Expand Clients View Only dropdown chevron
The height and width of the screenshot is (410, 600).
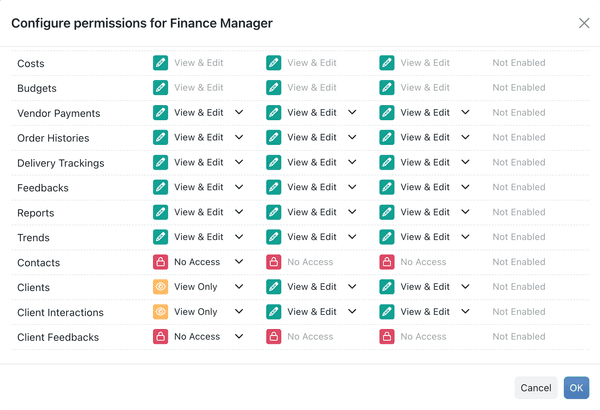tap(239, 286)
